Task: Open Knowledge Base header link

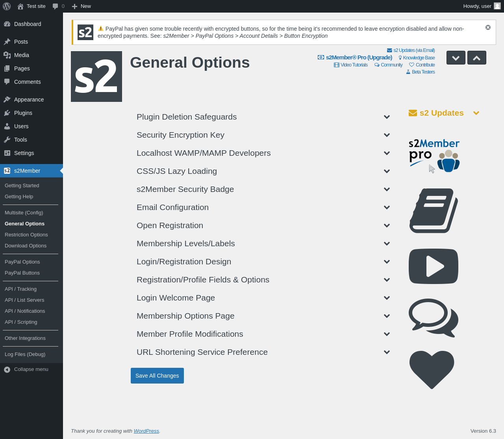Action: (x=417, y=58)
